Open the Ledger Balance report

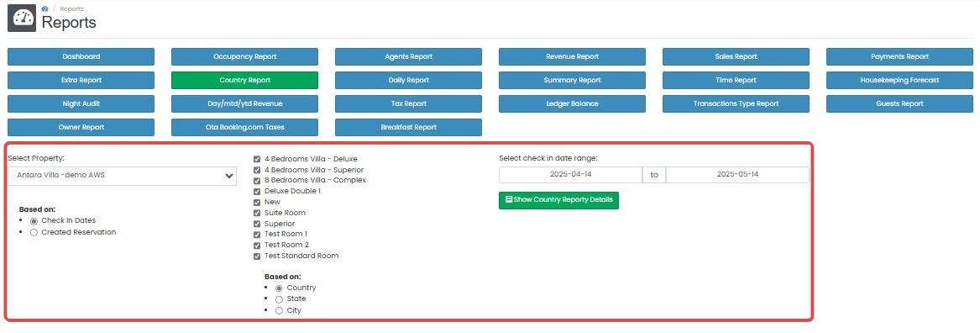coord(572,103)
